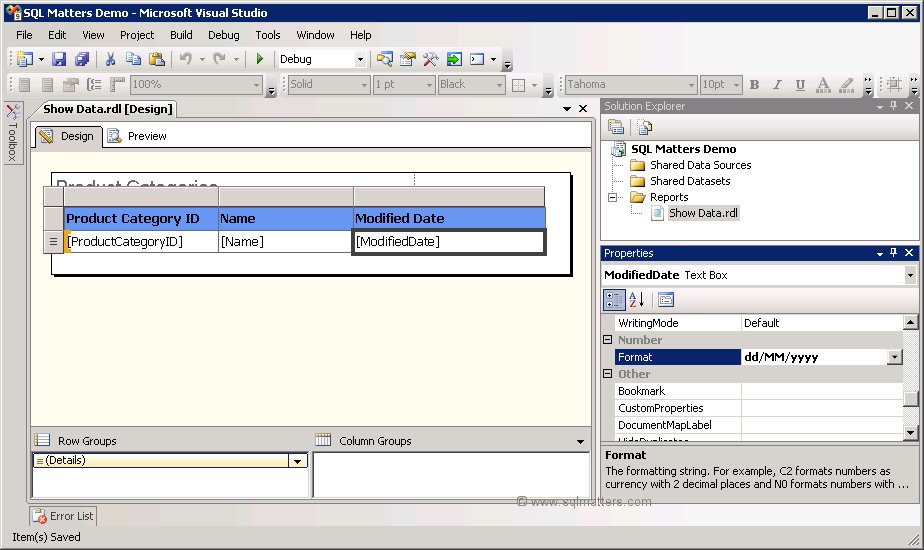
Task: Click the Save All icon
Action: (x=82, y=59)
